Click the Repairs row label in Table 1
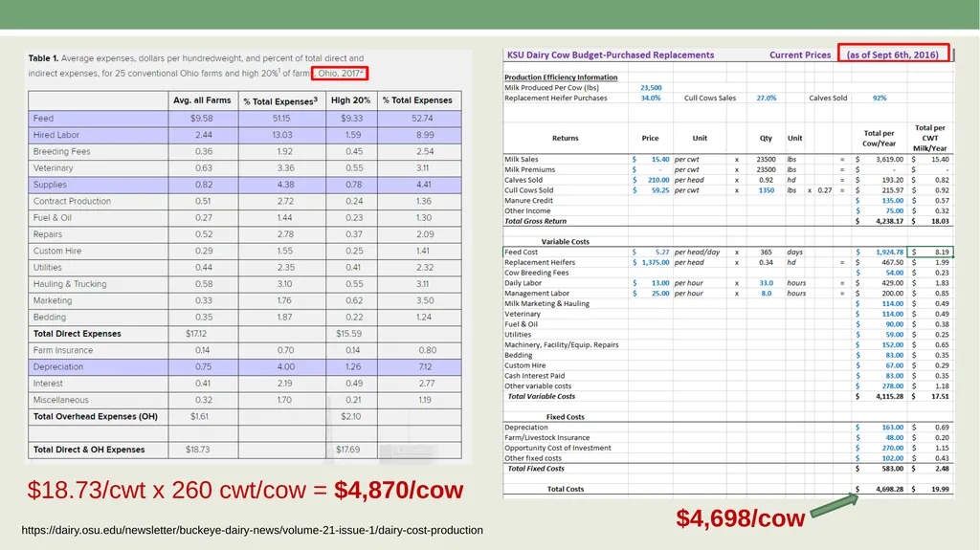The height and width of the screenshot is (550, 980). pyautogui.click(x=48, y=234)
